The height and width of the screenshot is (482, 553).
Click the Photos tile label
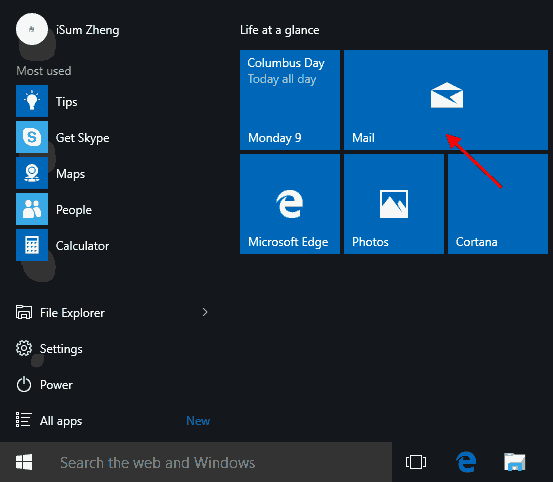click(x=370, y=242)
